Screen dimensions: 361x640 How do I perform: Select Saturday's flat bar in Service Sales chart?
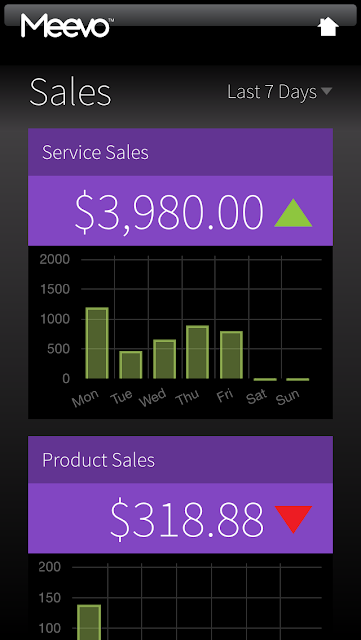[x=265, y=379]
